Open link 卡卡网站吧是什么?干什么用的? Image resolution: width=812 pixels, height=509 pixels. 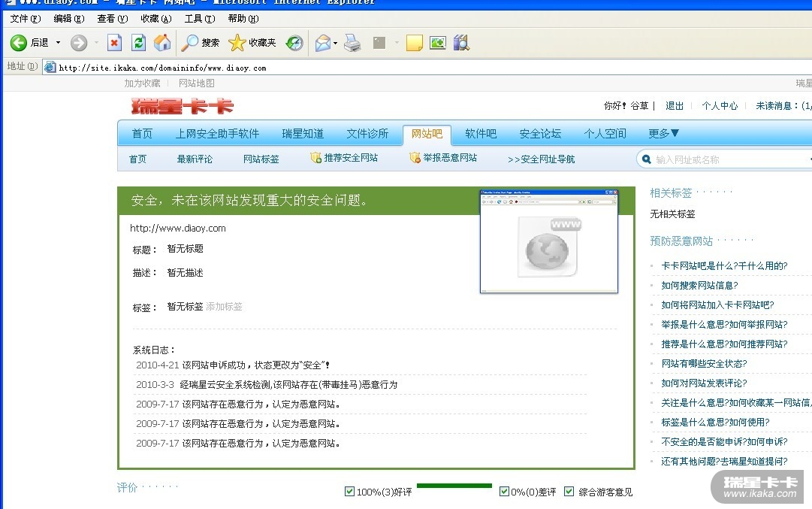pos(724,266)
